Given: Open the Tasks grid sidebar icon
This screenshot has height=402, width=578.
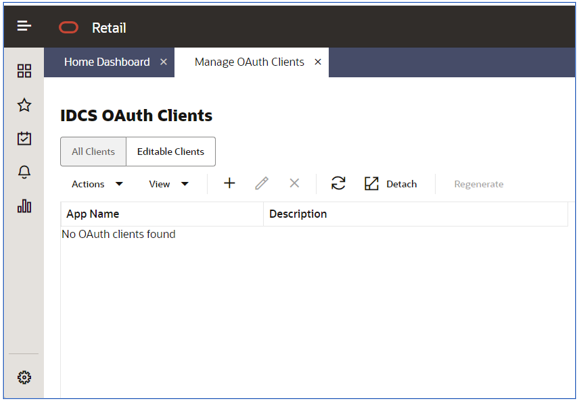Looking at the screenshot, I should 24,71.
